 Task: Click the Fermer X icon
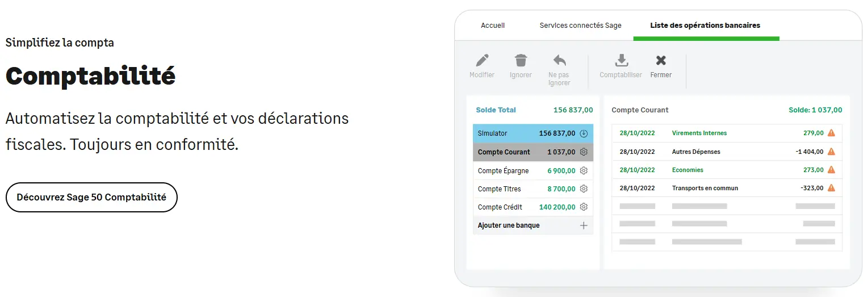[661, 60]
